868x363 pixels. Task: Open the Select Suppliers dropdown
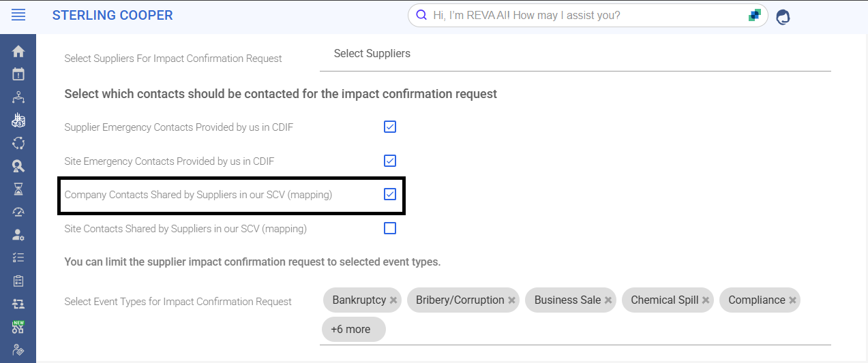click(575, 54)
